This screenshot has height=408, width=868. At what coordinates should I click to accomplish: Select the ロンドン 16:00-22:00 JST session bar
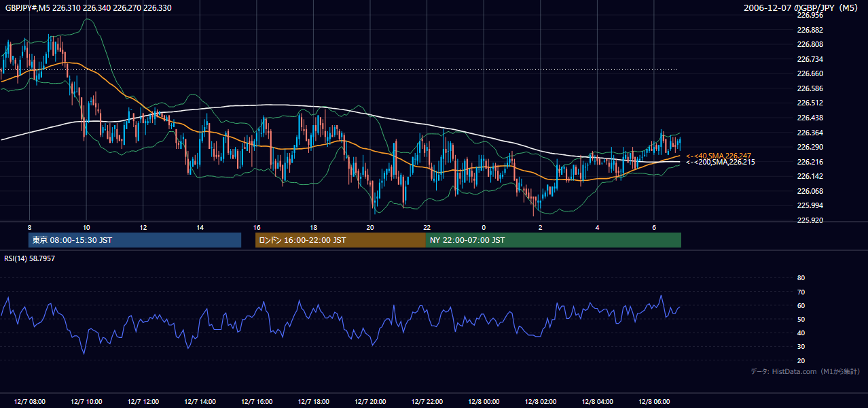pyautogui.click(x=340, y=240)
